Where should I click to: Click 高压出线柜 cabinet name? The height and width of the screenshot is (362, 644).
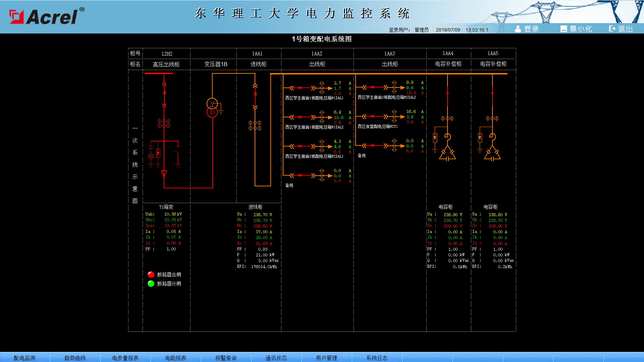point(166,64)
